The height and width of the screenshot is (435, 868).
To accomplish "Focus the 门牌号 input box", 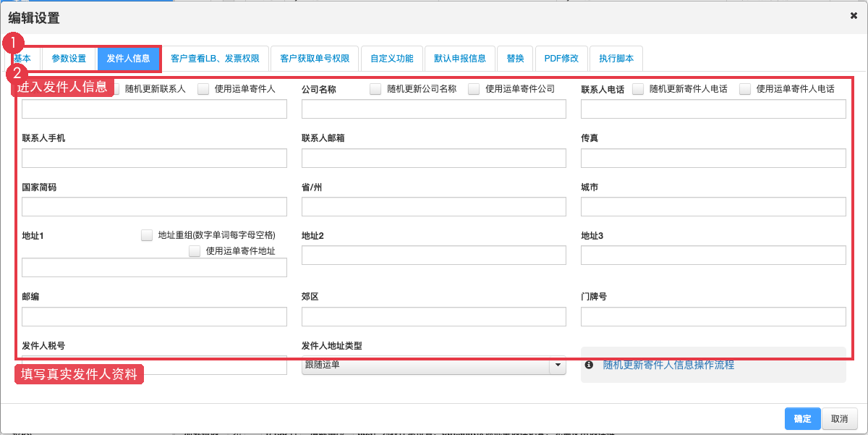I will point(713,316).
